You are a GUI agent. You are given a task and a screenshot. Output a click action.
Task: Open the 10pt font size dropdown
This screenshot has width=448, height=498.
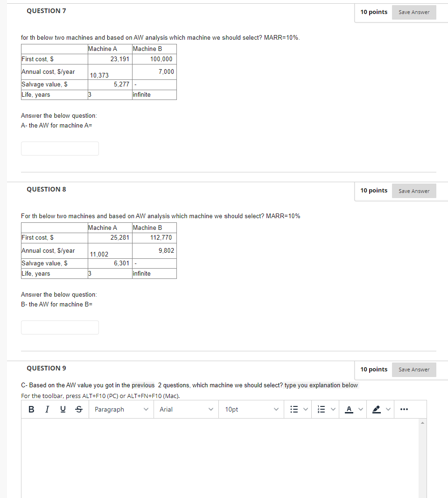[251, 409]
